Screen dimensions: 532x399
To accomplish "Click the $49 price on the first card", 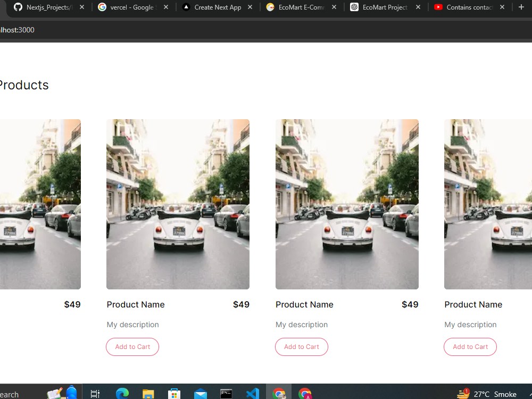I will 72,305.
